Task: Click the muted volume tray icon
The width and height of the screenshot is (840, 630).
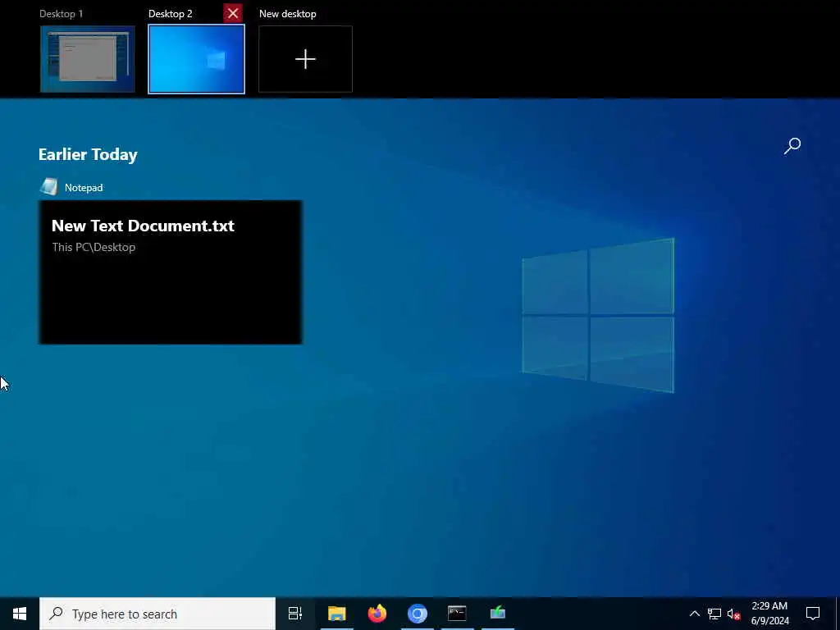Action: 733,614
